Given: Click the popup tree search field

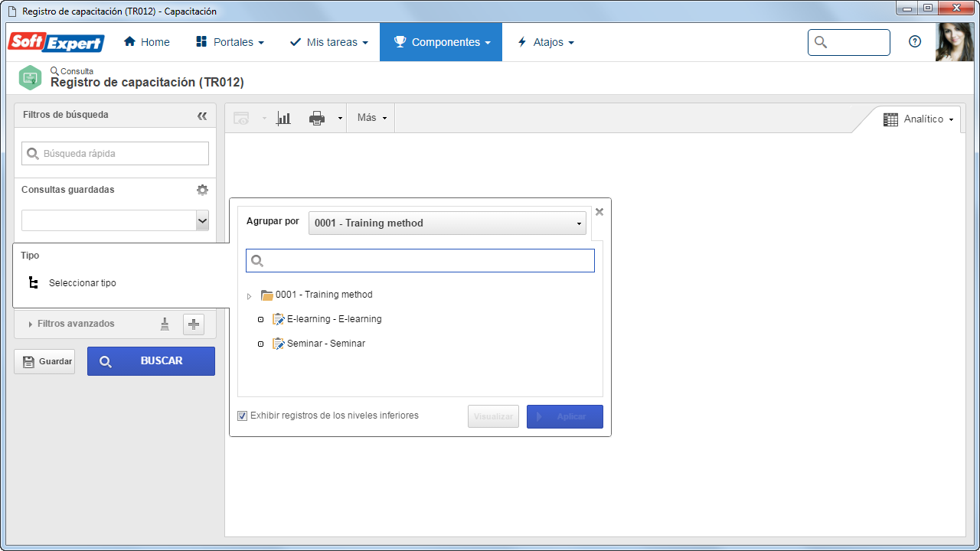Looking at the screenshot, I should [x=420, y=260].
